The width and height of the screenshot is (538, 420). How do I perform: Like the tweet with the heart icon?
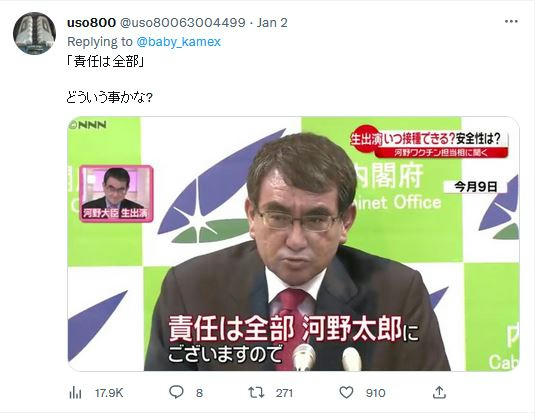coord(346,393)
